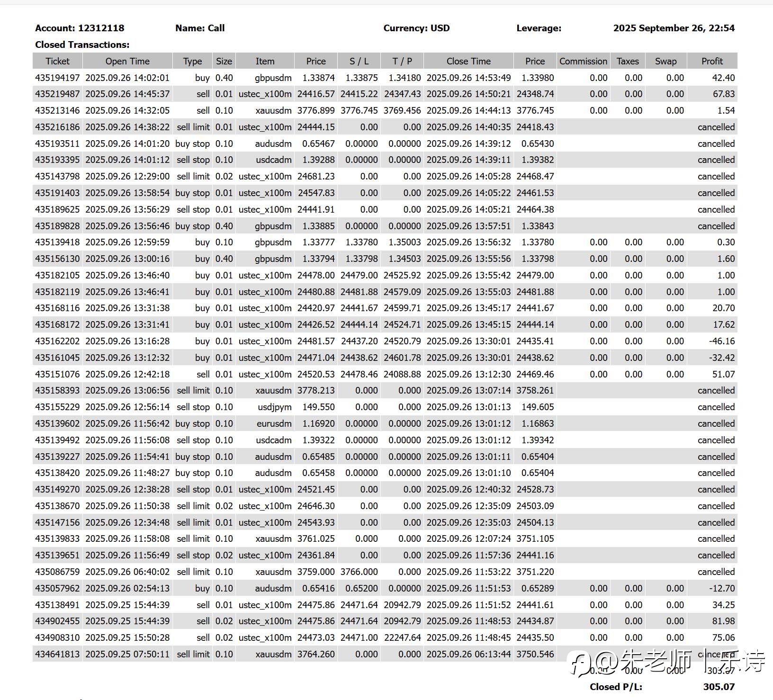Click the T / P column header
The image size is (773, 700).
(x=402, y=61)
